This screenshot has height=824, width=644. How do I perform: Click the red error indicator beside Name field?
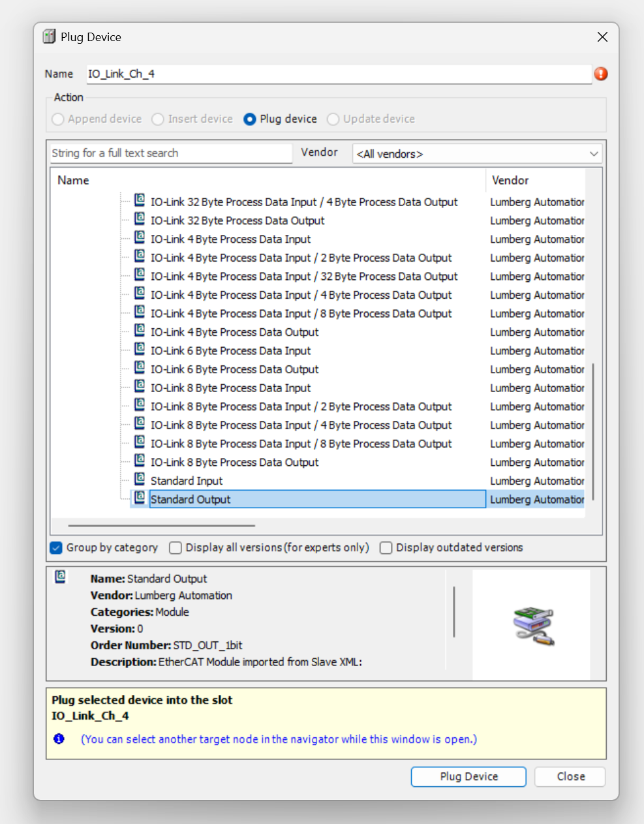coord(601,74)
